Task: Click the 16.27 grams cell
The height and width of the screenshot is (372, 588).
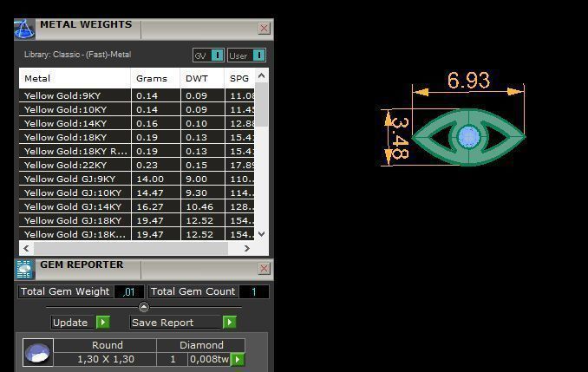Action: (x=155, y=206)
